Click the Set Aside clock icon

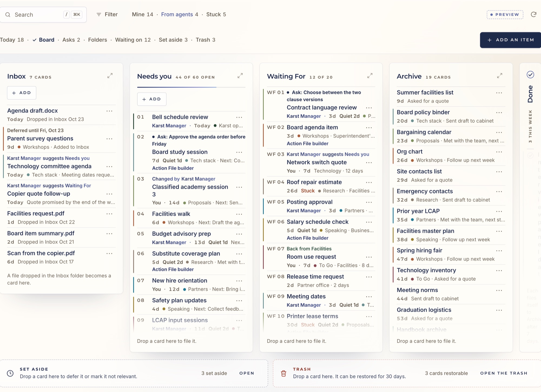click(x=10, y=373)
